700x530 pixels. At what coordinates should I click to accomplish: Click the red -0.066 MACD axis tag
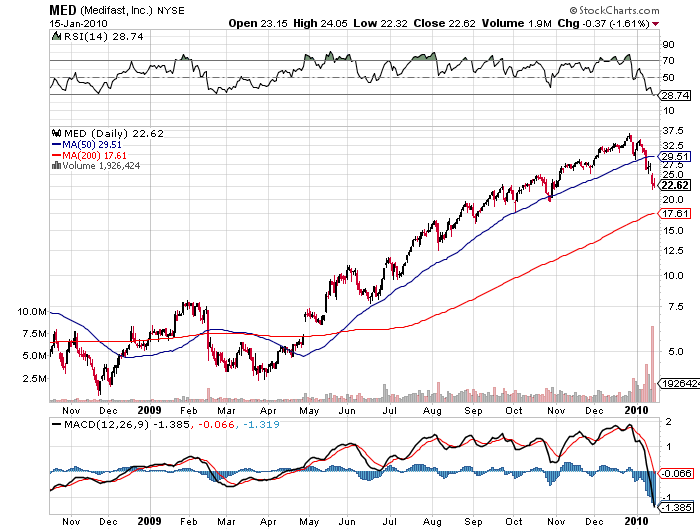pos(676,473)
